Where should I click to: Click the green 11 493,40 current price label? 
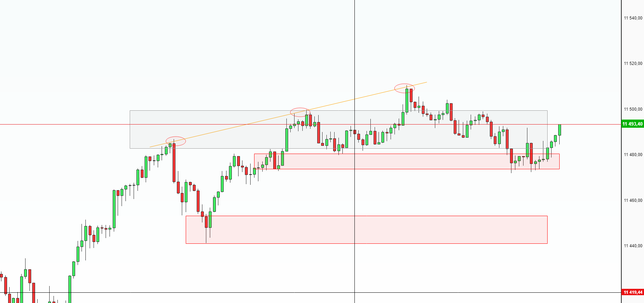[633, 124]
